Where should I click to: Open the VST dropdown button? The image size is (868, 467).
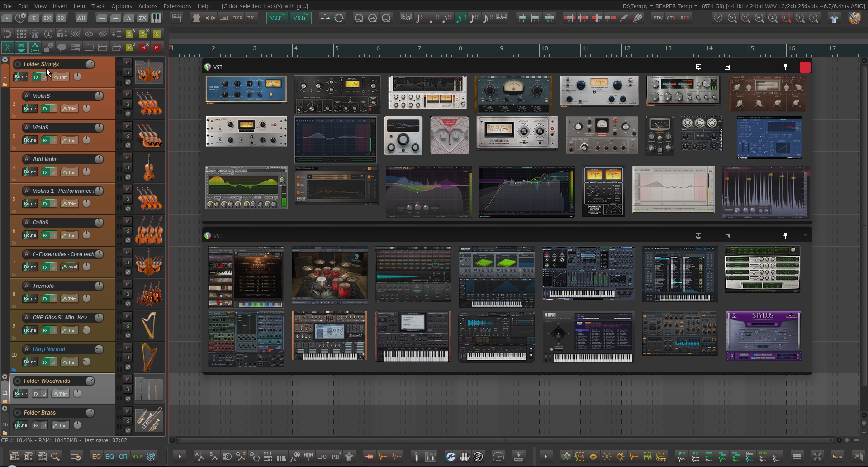pos(276,18)
